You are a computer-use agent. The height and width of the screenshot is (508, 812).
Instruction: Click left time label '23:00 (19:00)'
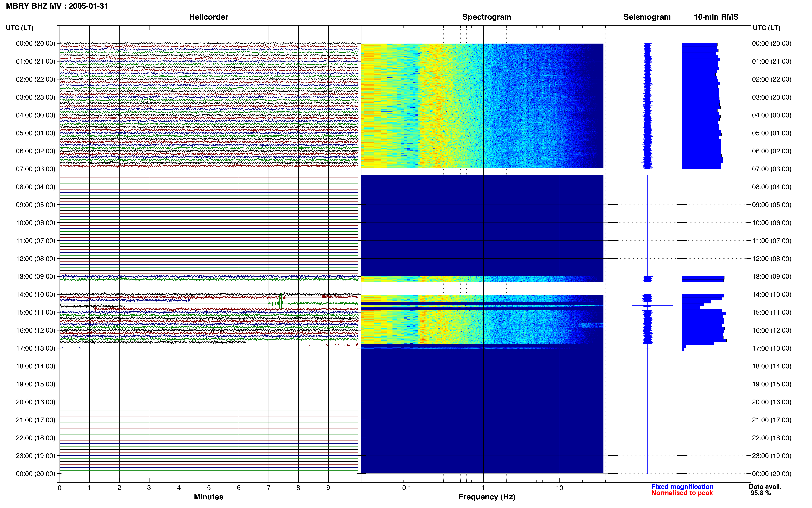coord(36,456)
